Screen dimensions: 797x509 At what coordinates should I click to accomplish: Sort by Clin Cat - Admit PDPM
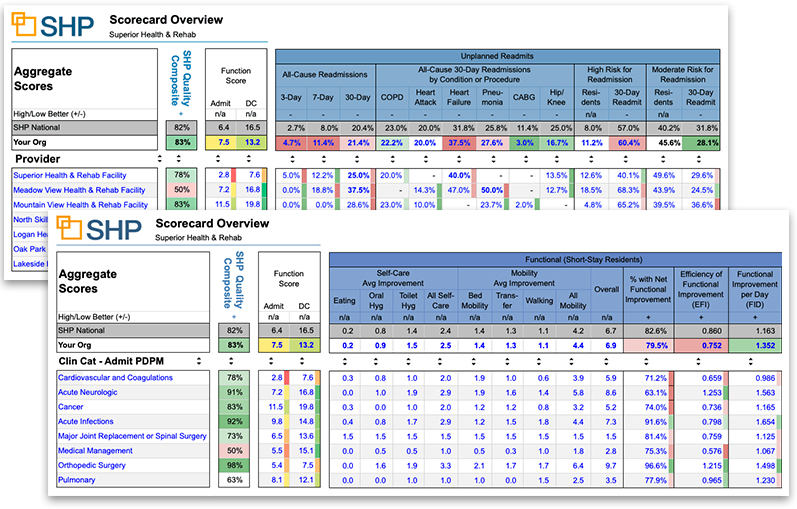point(199,362)
